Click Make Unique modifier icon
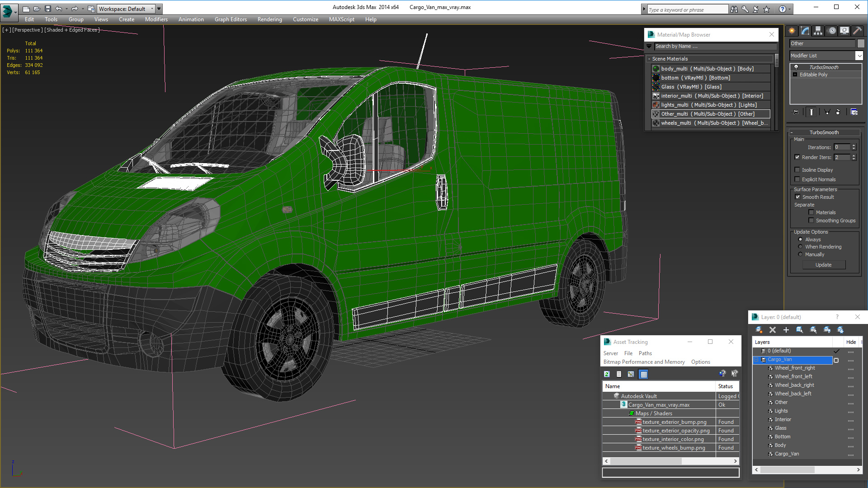 point(827,112)
